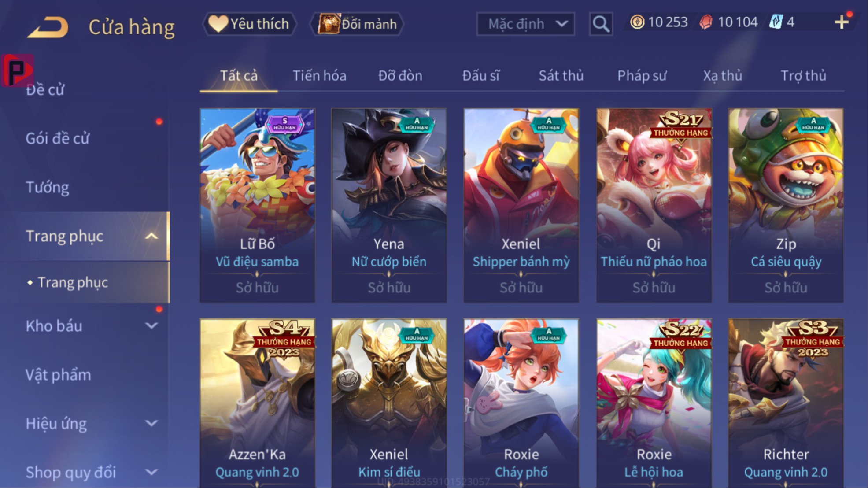Expand the Kho báu sidebar section

151,326
